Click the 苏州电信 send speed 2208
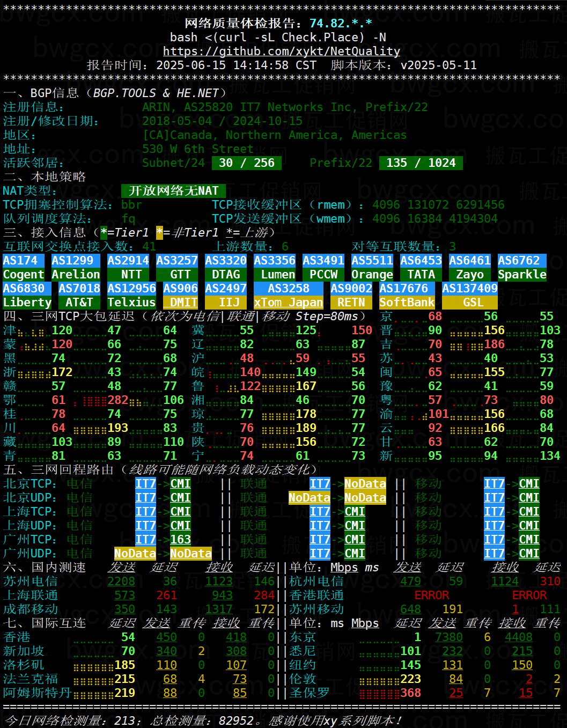 click(121, 581)
